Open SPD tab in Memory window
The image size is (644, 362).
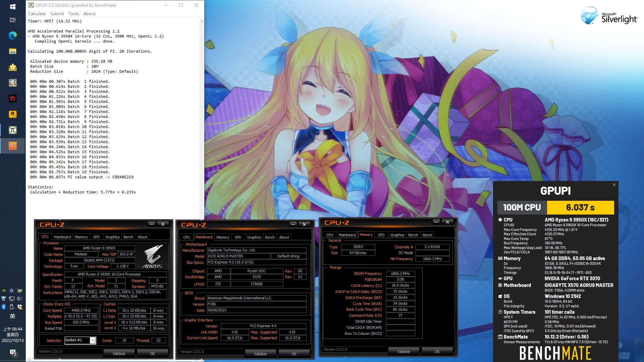[x=381, y=235]
